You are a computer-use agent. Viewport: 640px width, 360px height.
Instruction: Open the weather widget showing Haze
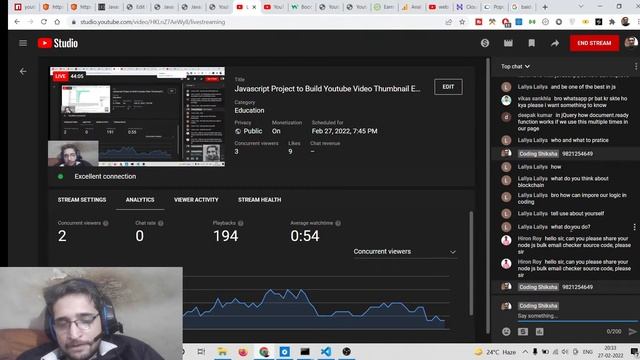495,352
